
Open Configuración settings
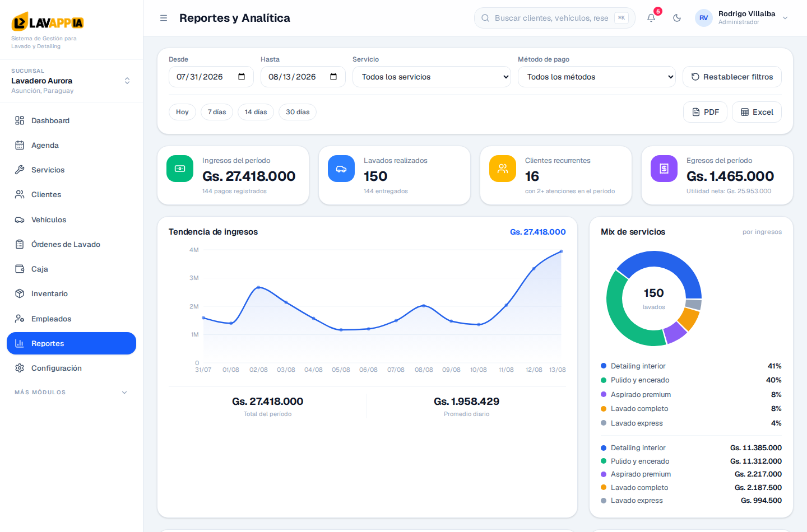coord(71,368)
